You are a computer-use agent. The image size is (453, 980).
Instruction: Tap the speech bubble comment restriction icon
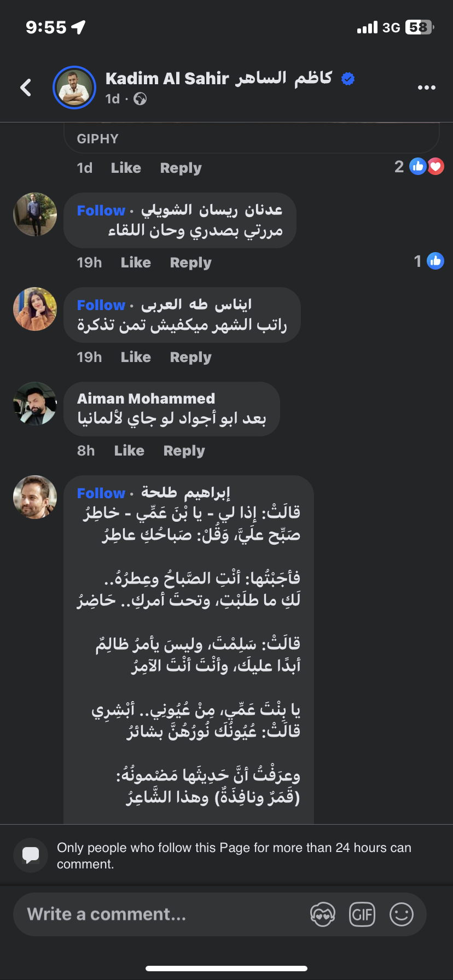(x=31, y=855)
